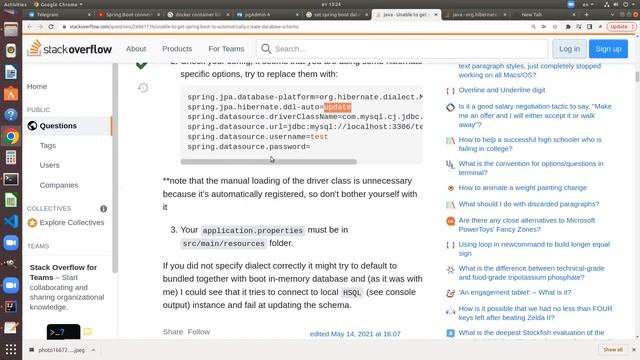Open the Tags sidebar link
The width and height of the screenshot is (640, 360).
tap(48, 145)
